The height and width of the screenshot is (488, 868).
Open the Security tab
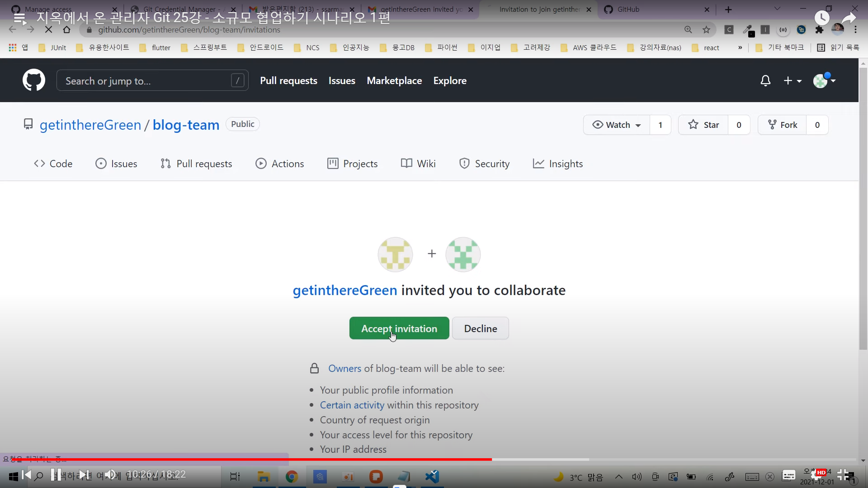pos(484,164)
